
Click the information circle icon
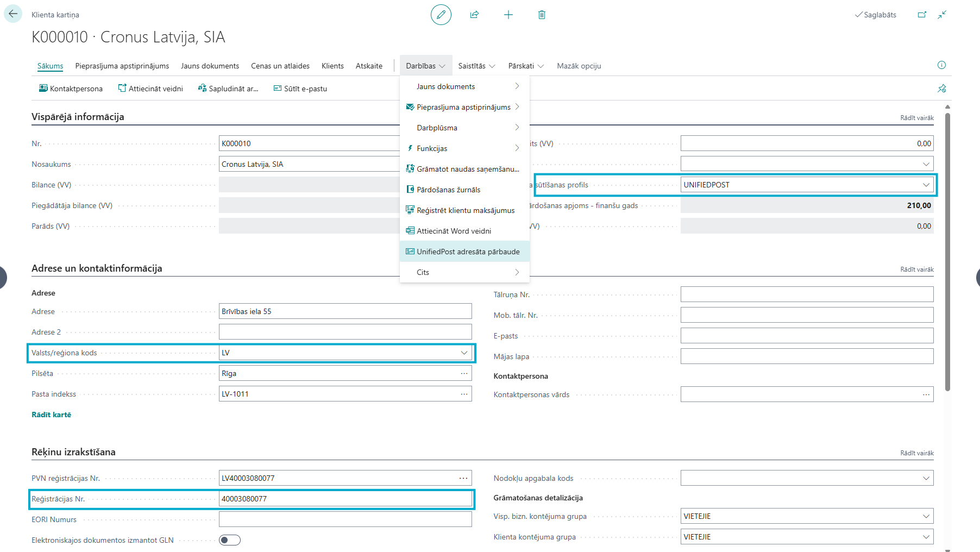coord(941,65)
